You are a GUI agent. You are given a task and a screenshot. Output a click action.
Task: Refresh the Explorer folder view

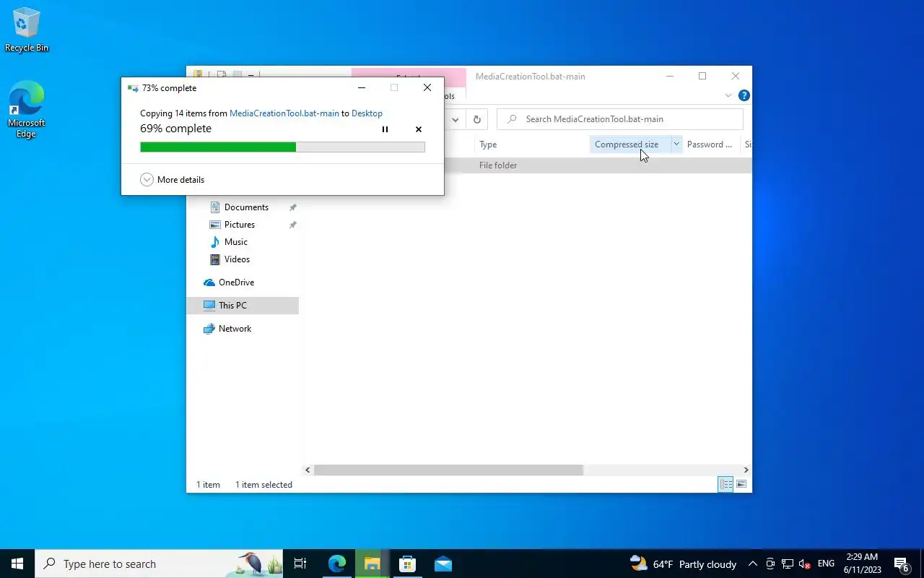(x=476, y=119)
